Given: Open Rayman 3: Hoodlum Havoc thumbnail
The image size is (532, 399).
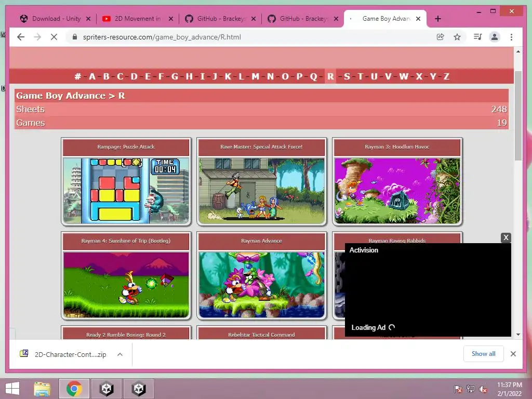Looking at the screenshot, I should 397,190.
